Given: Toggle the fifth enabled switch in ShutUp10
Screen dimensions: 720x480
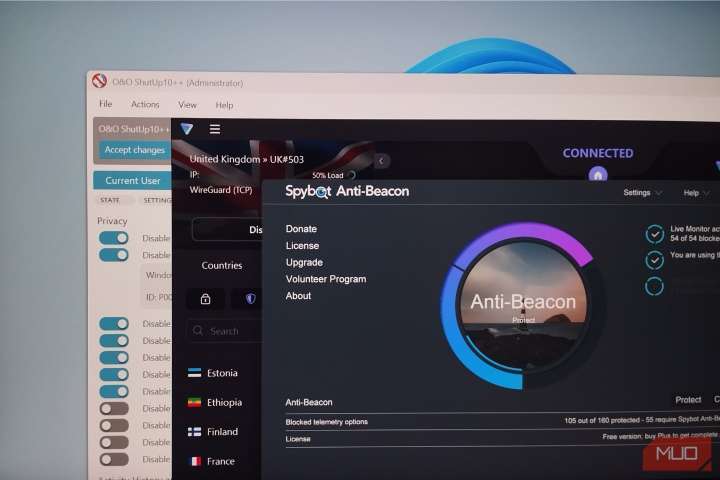Looking at the screenshot, I should tap(114, 358).
